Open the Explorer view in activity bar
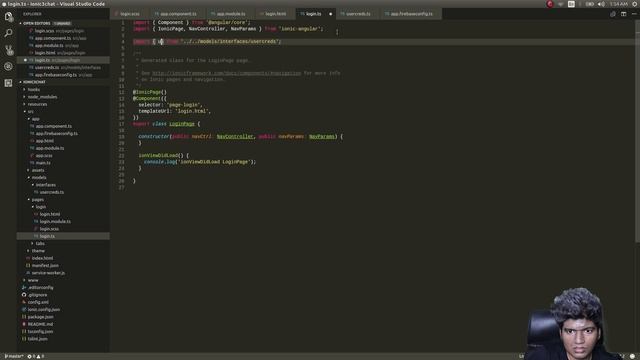The width and height of the screenshot is (640, 360). pos(8,17)
